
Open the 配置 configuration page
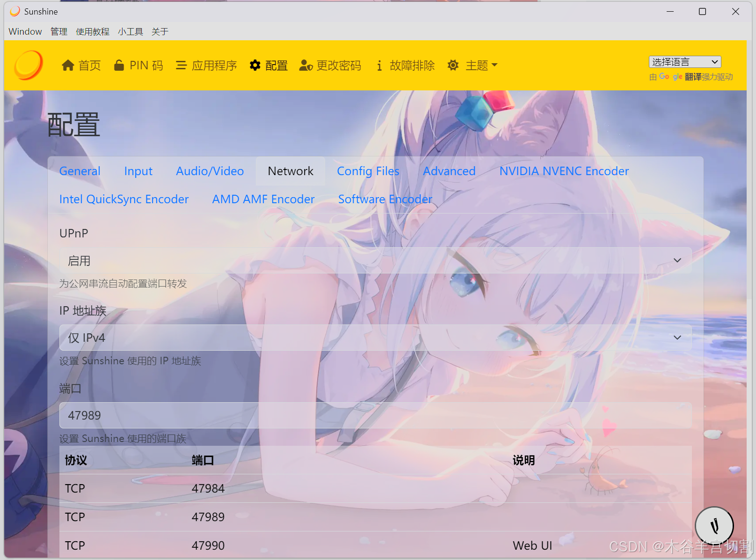269,66
